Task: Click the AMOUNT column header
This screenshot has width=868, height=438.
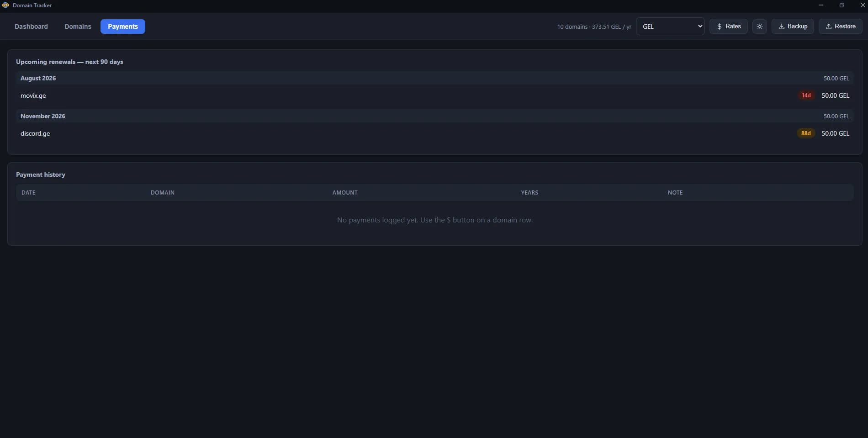Action: [x=345, y=193]
